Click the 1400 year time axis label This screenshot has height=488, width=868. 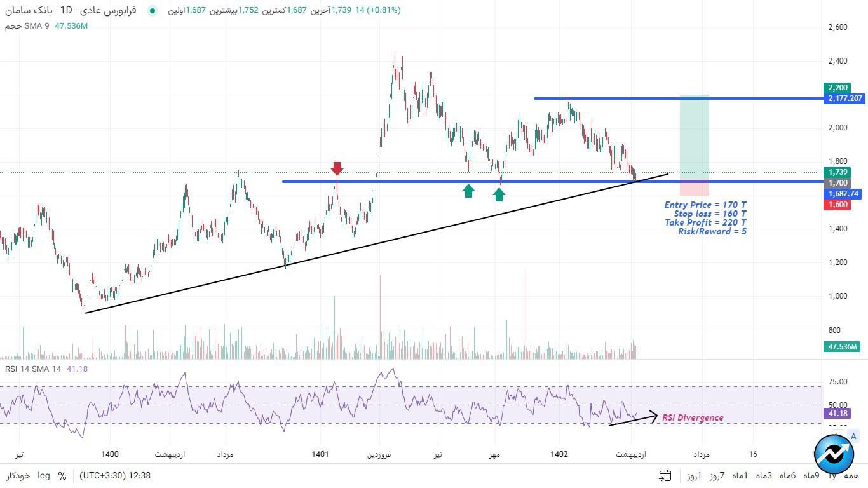110,454
